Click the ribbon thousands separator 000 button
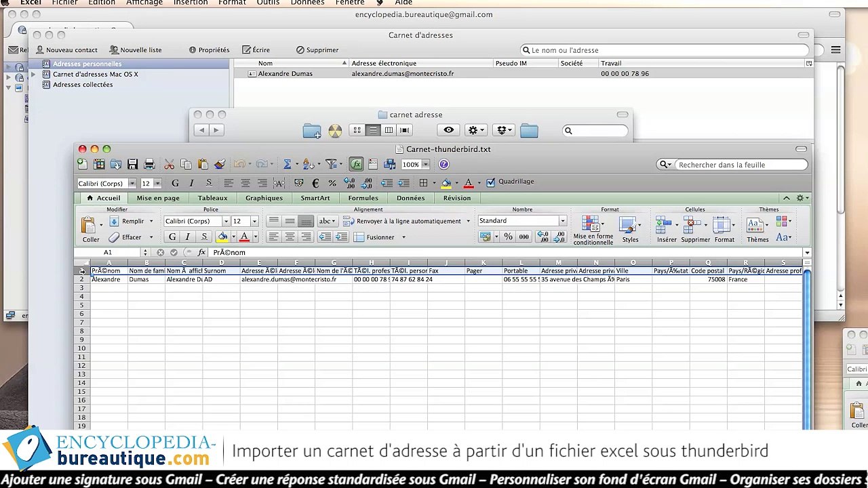Image resolution: width=868 pixels, height=488 pixels. tap(524, 237)
